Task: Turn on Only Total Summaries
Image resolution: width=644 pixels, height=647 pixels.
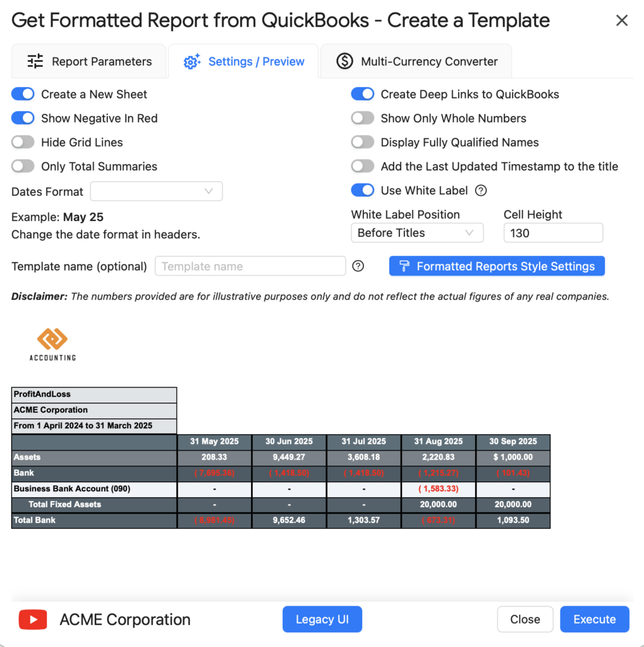Action: tap(23, 166)
